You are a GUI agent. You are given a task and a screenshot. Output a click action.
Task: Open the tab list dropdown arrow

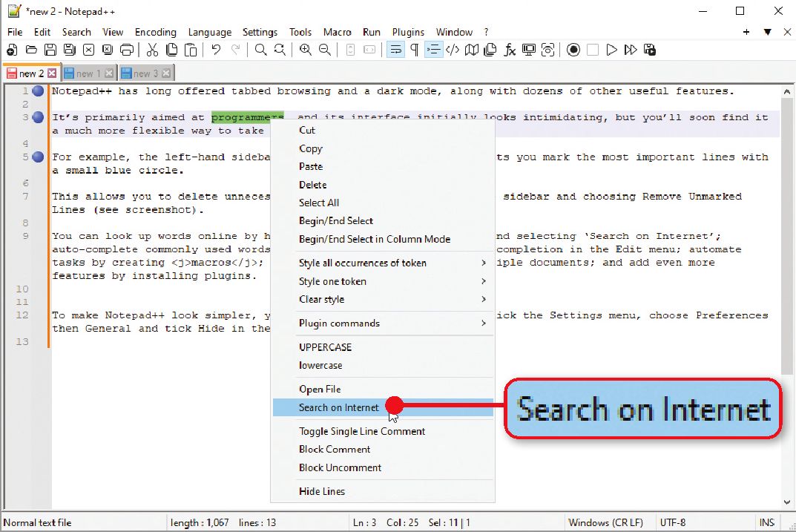(x=768, y=32)
